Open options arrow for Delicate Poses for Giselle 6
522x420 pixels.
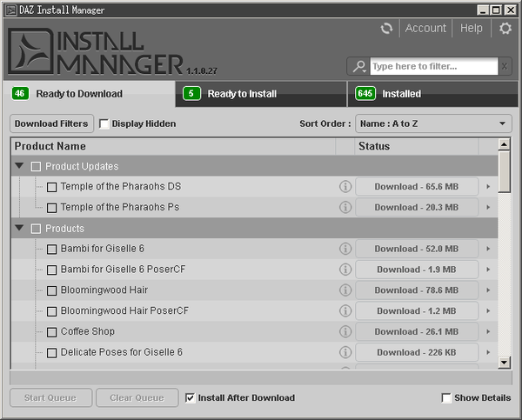coord(488,352)
